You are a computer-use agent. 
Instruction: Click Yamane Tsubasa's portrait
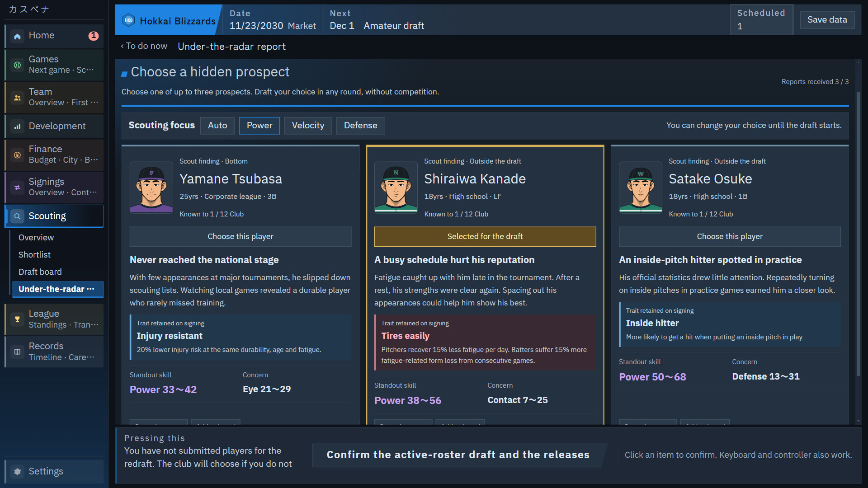pos(151,188)
